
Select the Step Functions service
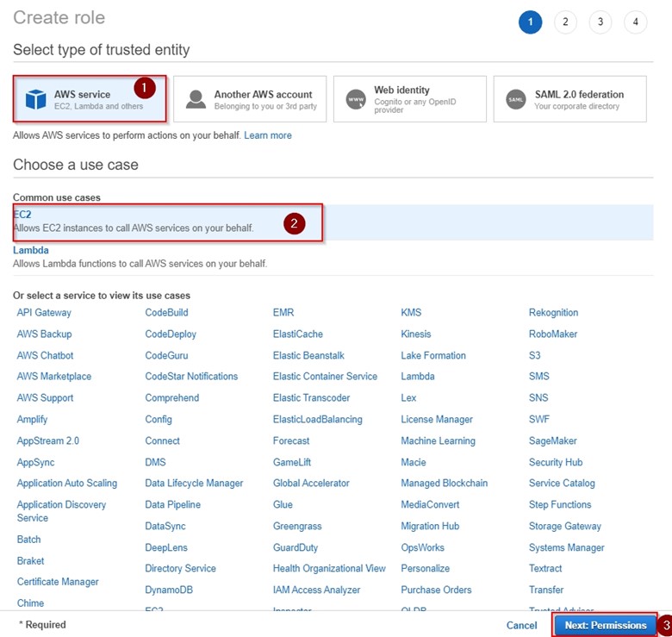click(560, 504)
